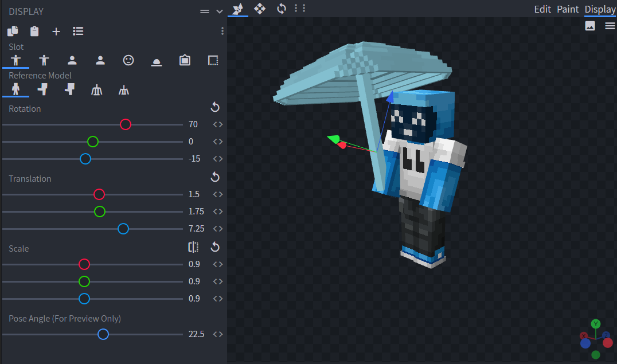Reset the Rotation values

(215, 107)
